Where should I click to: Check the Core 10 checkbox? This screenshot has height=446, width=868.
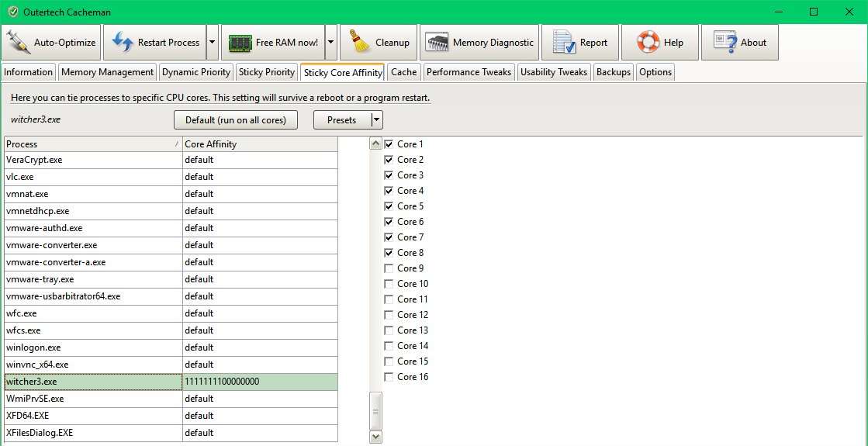[389, 284]
